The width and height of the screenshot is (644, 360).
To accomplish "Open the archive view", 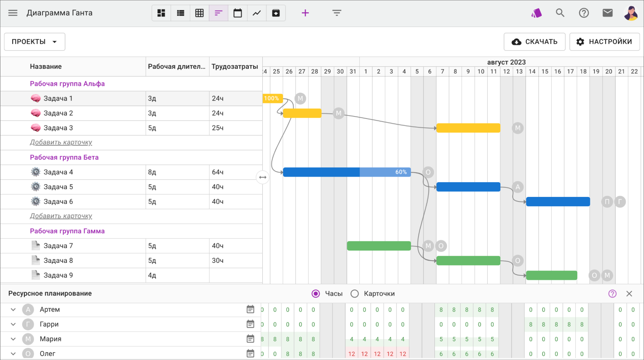I will coord(276,13).
